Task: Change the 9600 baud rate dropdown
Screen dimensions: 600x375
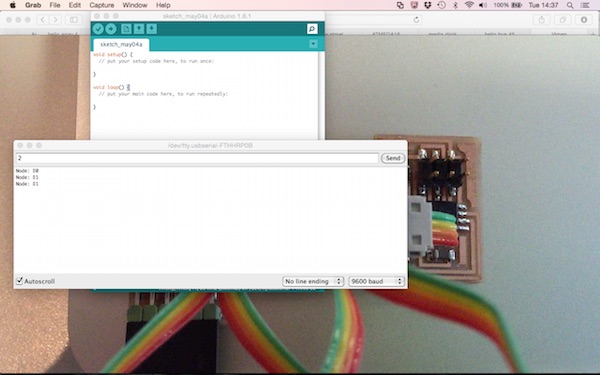Action: click(x=377, y=281)
